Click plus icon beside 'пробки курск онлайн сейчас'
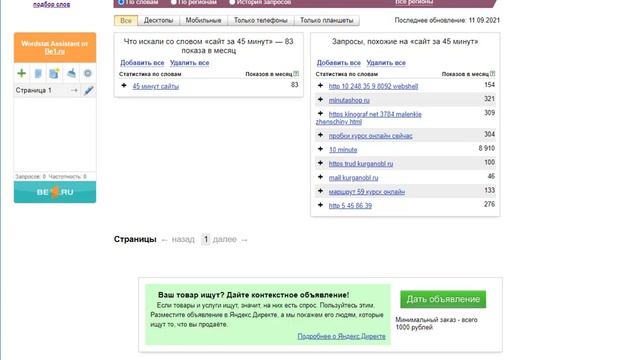Screen dimensions: 640x360 [320, 135]
